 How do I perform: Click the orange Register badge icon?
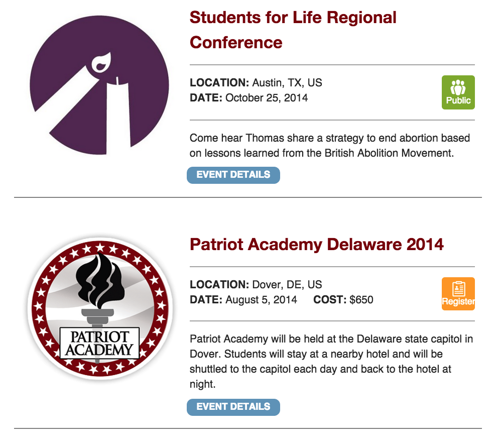[458, 294]
